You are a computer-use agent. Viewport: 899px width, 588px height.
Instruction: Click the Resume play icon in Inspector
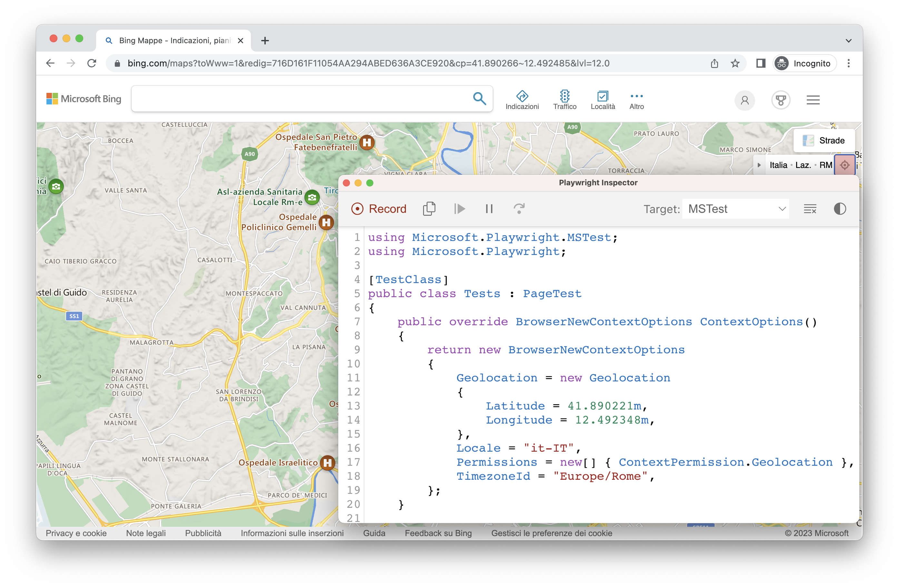click(459, 209)
